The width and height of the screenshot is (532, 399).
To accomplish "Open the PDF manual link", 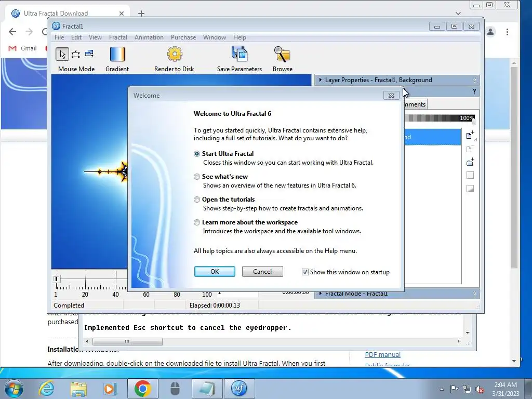I will (383, 355).
